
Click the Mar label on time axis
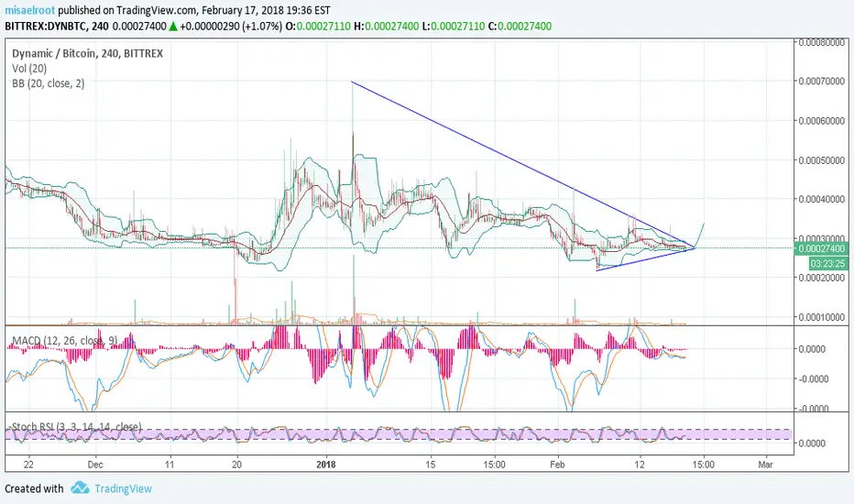(766, 465)
